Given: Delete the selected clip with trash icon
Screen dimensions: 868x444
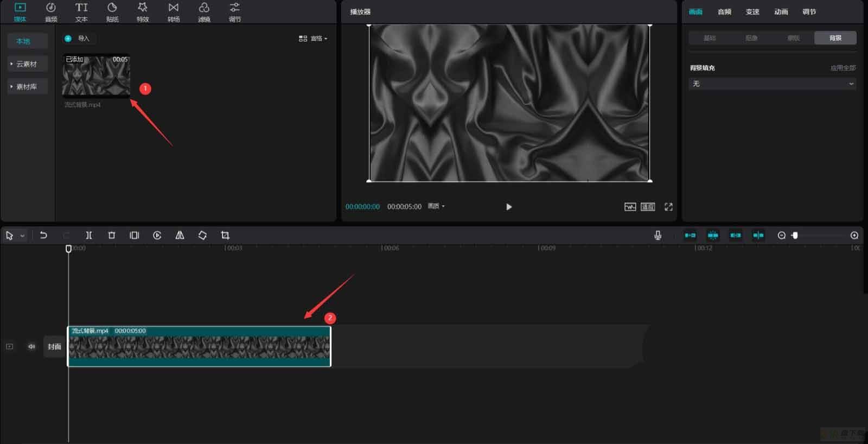Looking at the screenshot, I should point(112,235).
